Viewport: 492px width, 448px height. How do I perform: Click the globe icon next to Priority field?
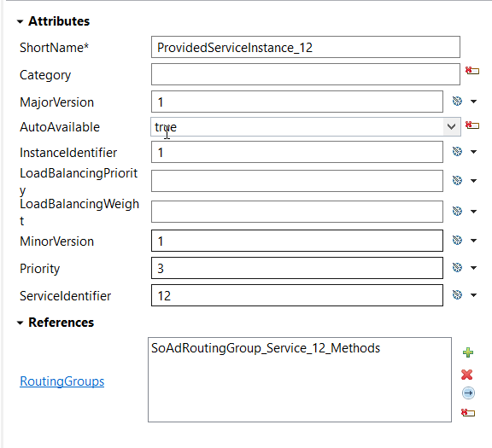pyautogui.click(x=457, y=267)
